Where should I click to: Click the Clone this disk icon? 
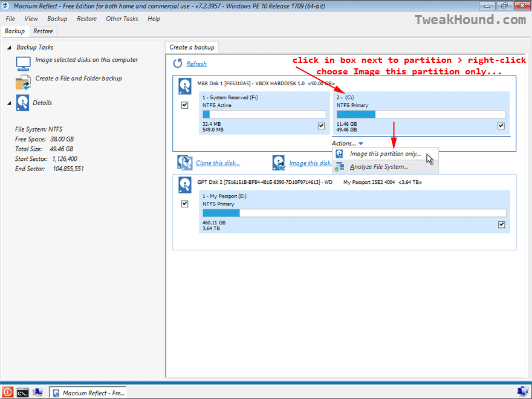pos(185,163)
